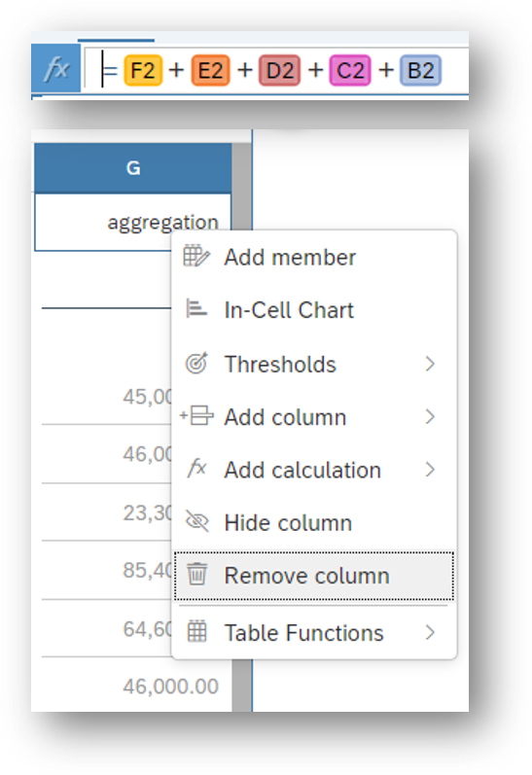Expand the Thresholds submenu chevron

point(430,364)
